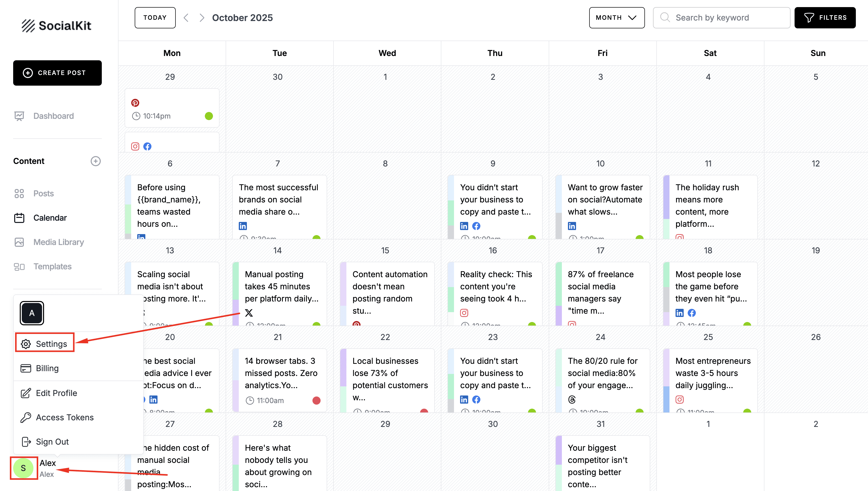Open the '87% of freelance' post
This screenshot has height=491, width=868.
coord(602,293)
